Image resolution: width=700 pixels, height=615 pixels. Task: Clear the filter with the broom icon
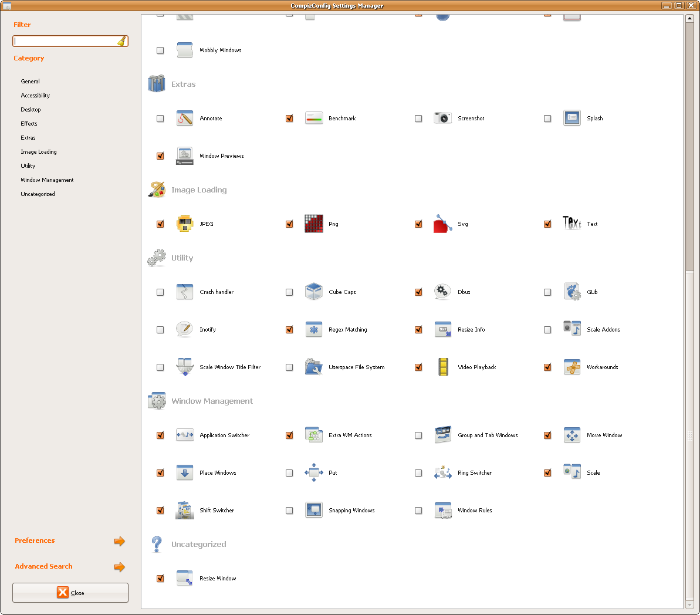coord(121,41)
